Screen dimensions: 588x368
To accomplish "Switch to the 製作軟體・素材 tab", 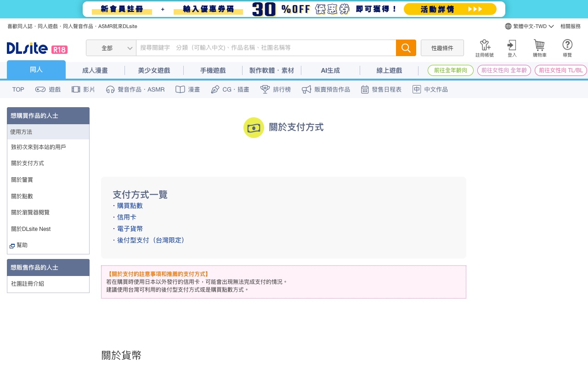I will [271, 70].
